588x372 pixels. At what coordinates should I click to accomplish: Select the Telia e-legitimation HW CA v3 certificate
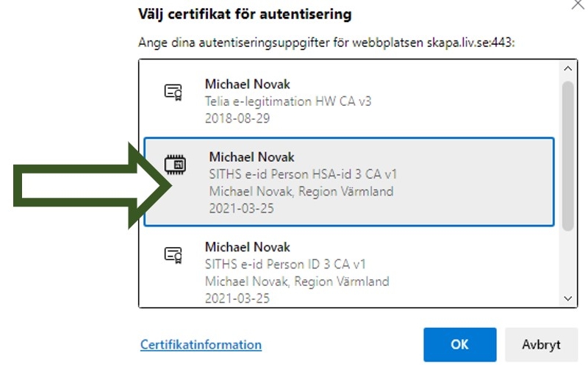pyautogui.click(x=348, y=101)
